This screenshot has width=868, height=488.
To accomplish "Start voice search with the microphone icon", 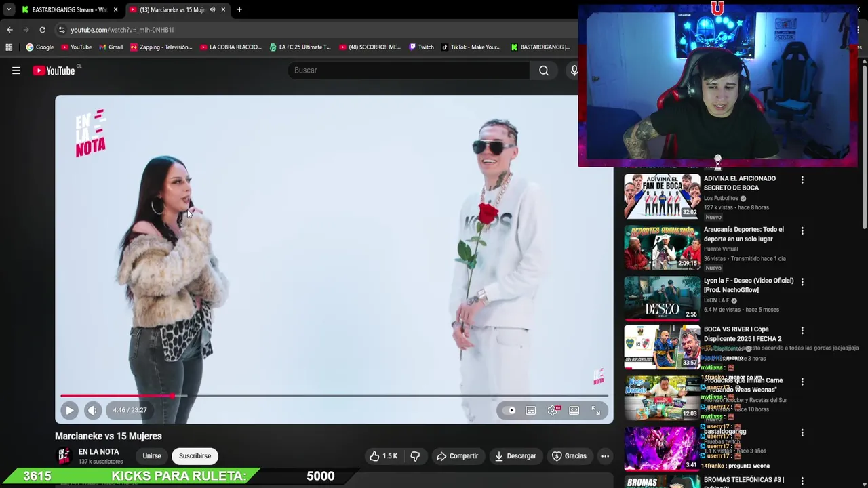I will click(574, 70).
